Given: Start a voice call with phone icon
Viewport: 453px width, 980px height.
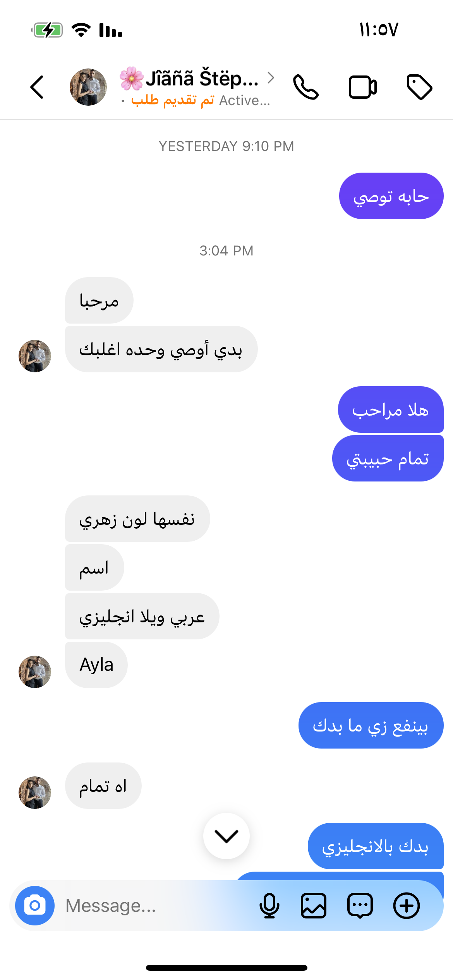Looking at the screenshot, I should coord(306,87).
